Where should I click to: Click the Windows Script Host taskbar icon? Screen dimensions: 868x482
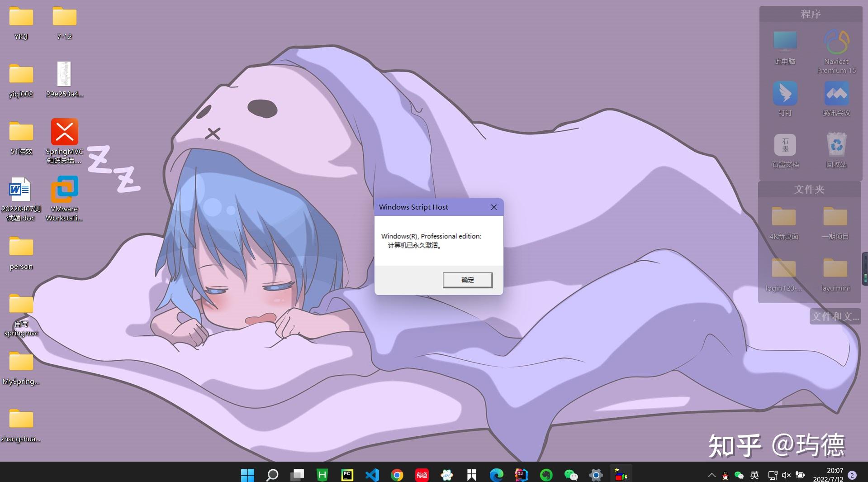[621, 474]
